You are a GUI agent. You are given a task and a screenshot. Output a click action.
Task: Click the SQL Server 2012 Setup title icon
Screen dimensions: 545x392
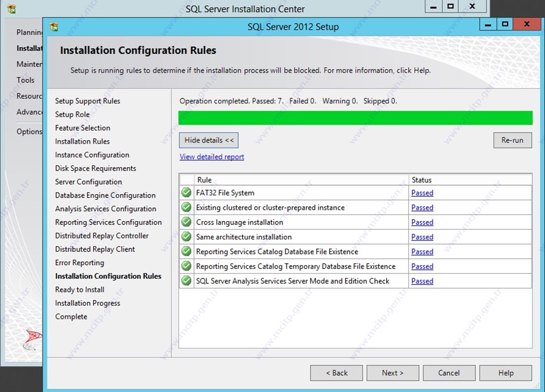point(54,27)
